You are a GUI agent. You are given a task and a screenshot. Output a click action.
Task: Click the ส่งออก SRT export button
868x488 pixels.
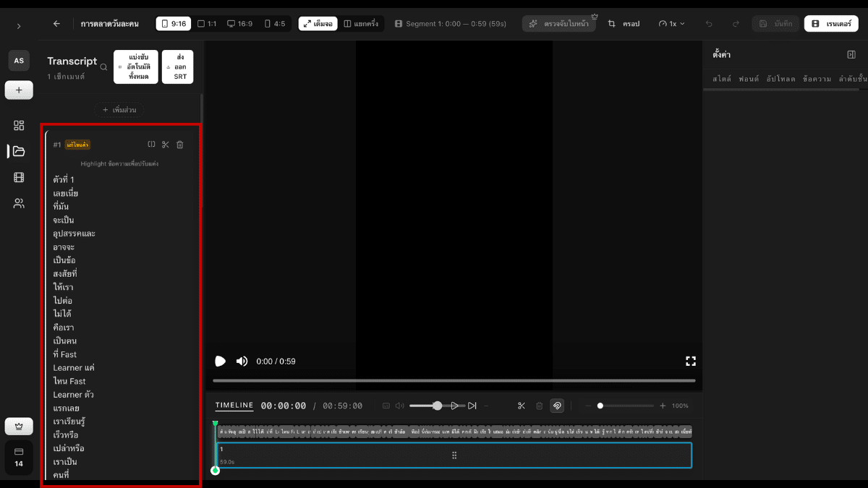[x=177, y=67]
